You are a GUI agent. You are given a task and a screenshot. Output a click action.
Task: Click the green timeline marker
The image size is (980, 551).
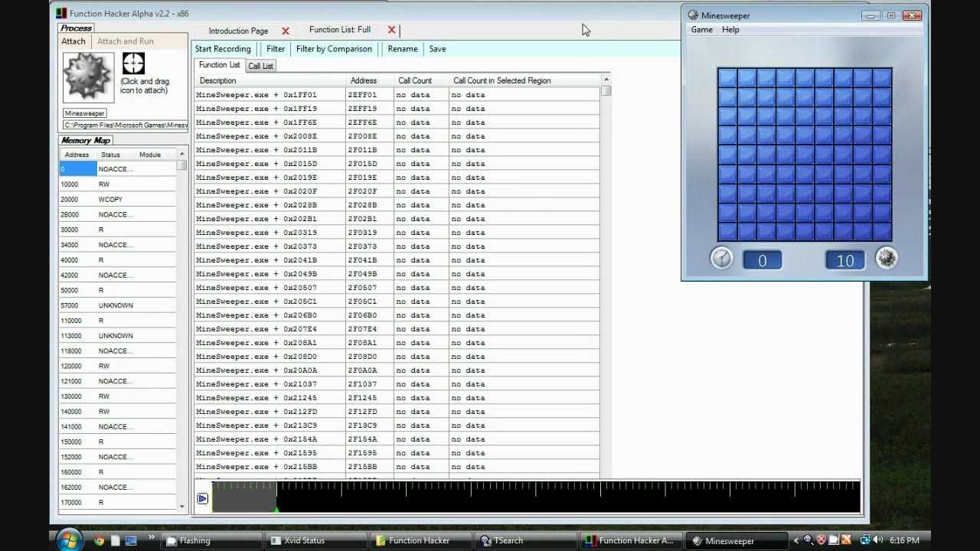coord(276,508)
